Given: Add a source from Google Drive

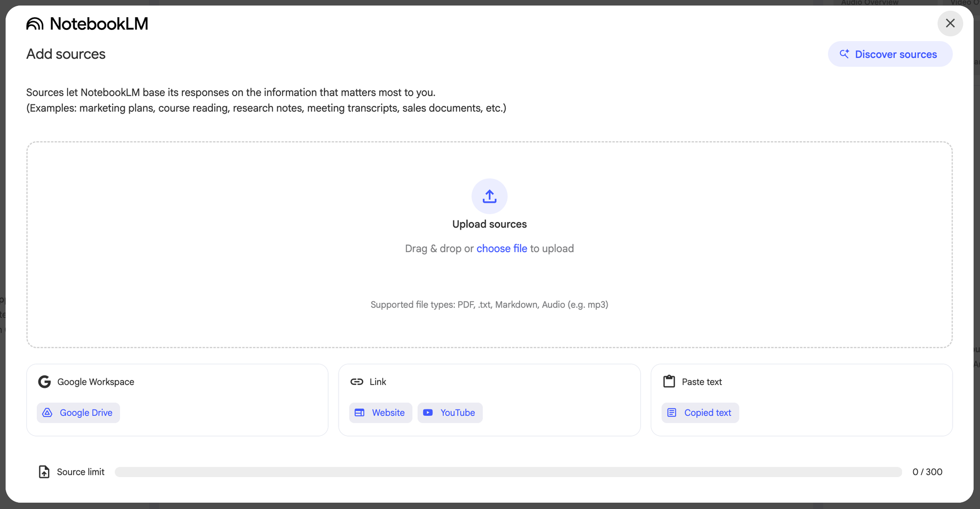Looking at the screenshot, I should click(78, 413).
